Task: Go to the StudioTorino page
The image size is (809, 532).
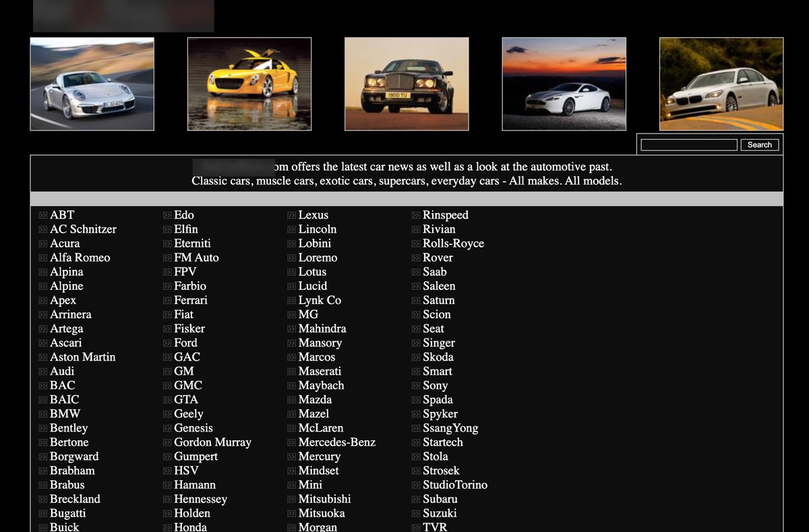Action: pos(455,484)
